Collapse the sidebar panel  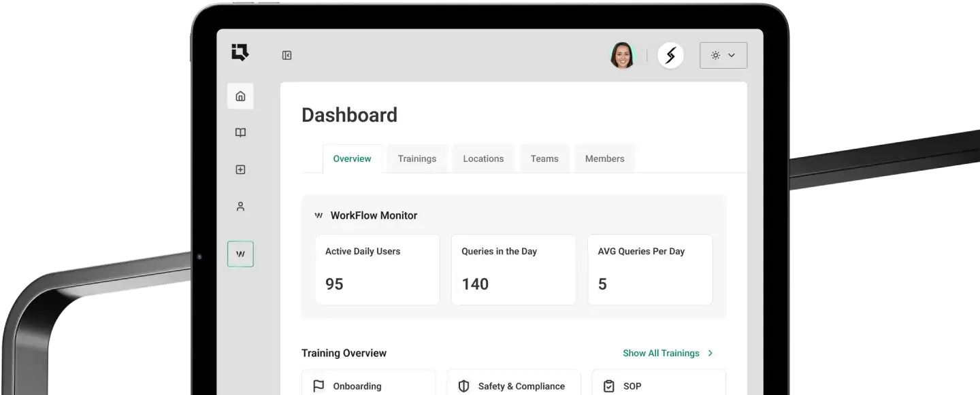coord(287,56)
